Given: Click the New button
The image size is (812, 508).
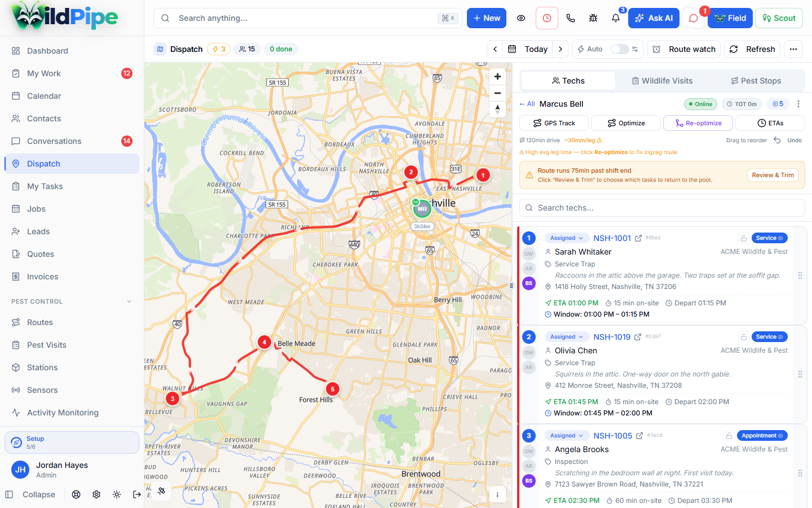Looking at the screenshot, I should [487, 18].
